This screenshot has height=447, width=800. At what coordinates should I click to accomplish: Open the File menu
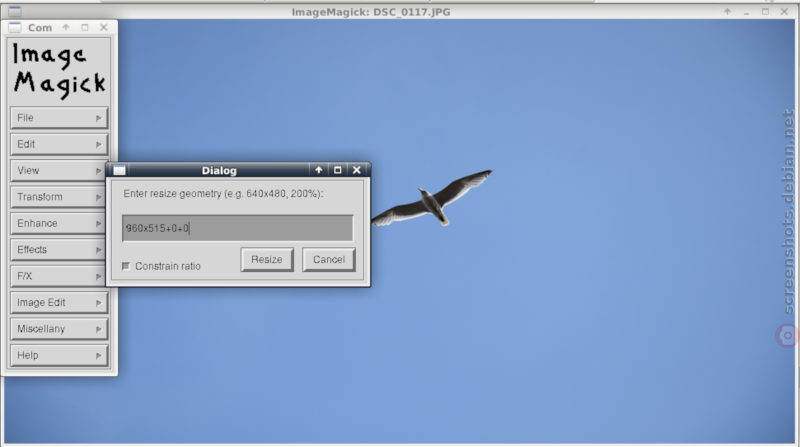59,118
